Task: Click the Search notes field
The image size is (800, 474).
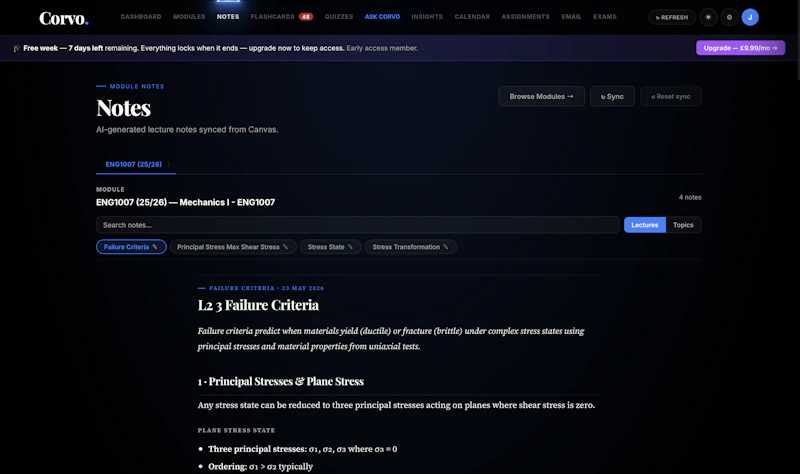Action: [x=358, y=225]
